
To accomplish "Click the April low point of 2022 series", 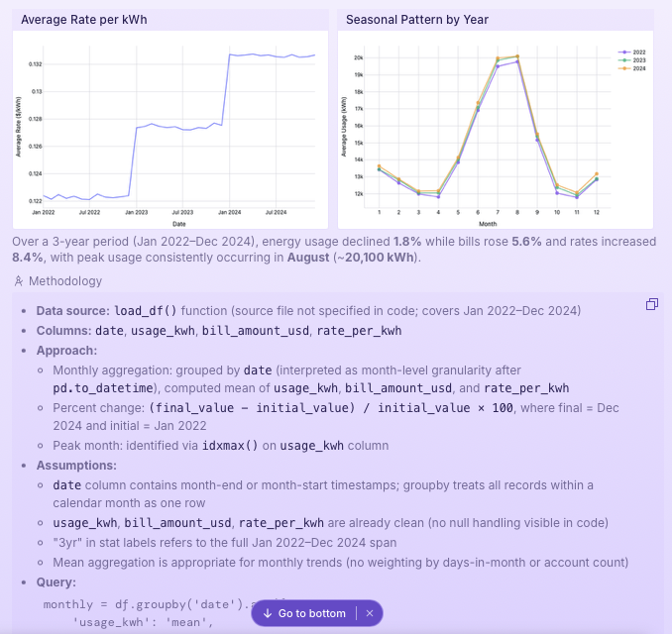I will pyautogui.click(x=438, y=196).
